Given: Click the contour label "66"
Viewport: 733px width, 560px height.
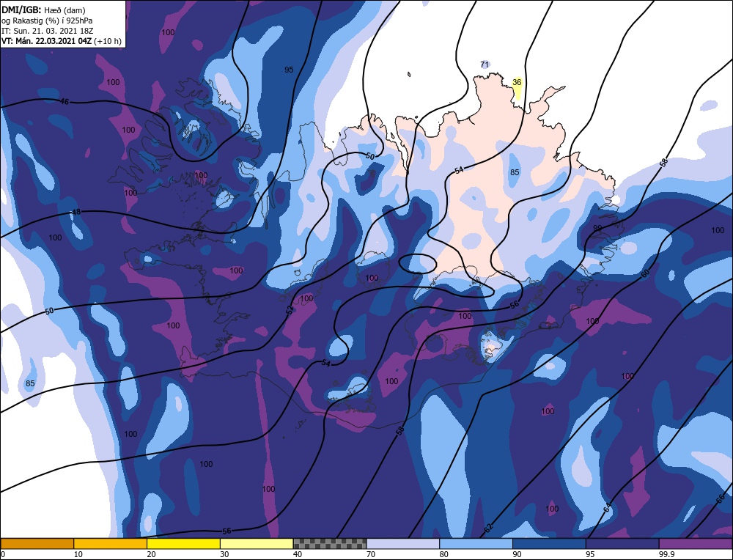Looking at the screenshot, I should [x=721, y=498].
